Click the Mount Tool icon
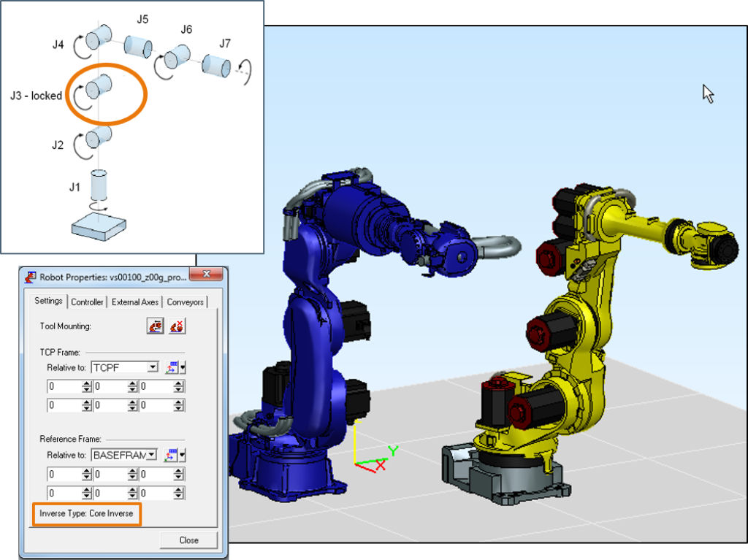Screen dimensions: 748x560 pyautogui.click(x=155, y=326)
